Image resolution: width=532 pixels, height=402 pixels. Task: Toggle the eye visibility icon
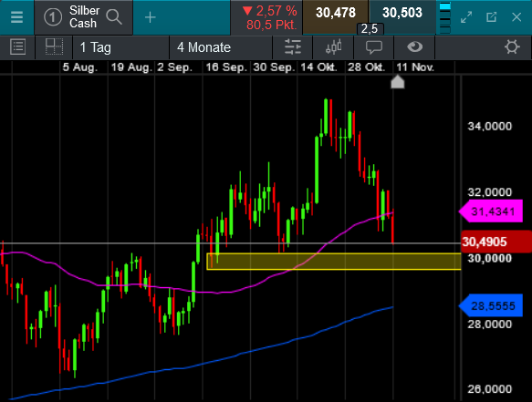pyautogui.click(x=414, y=46)
